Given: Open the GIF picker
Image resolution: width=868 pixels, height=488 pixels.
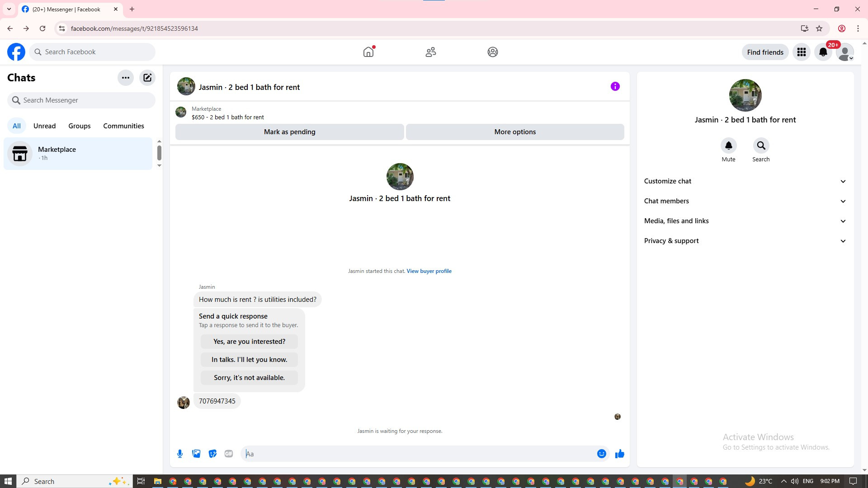Looking at the screenshot, I should tap(229, 454).
